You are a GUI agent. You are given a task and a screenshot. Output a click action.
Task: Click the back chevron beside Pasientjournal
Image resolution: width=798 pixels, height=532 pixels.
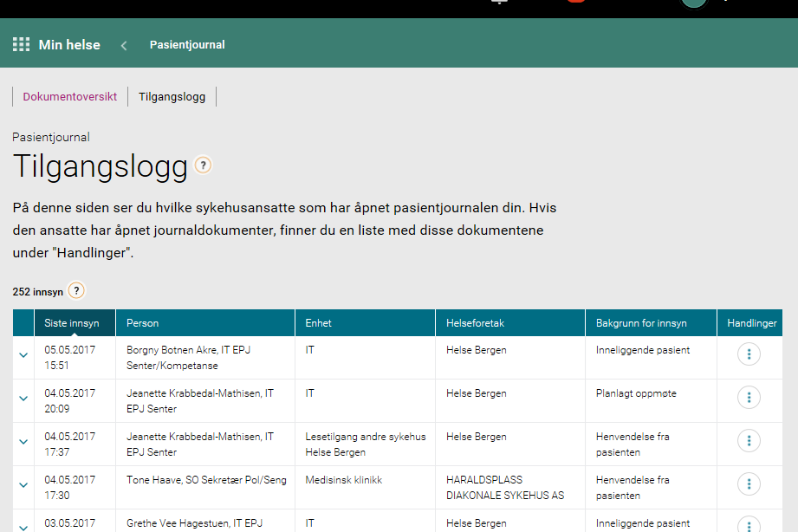coord(124,45)
